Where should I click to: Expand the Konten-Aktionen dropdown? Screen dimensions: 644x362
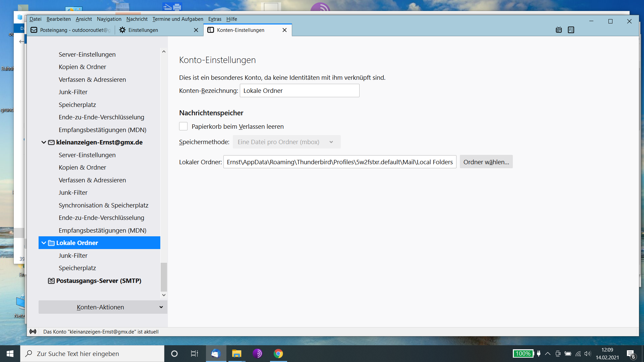pos(103,307)
